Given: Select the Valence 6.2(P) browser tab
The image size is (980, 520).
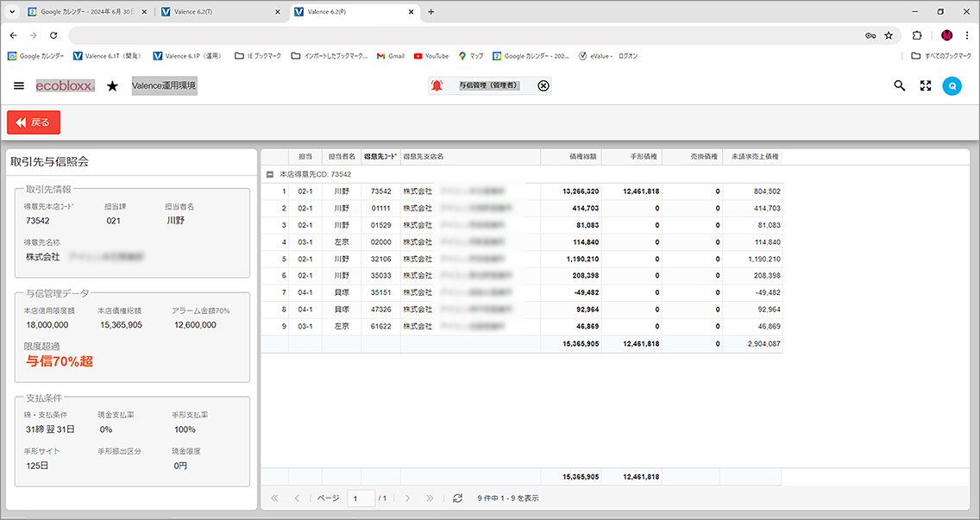Looking at the screenshot, I should 355,12.
